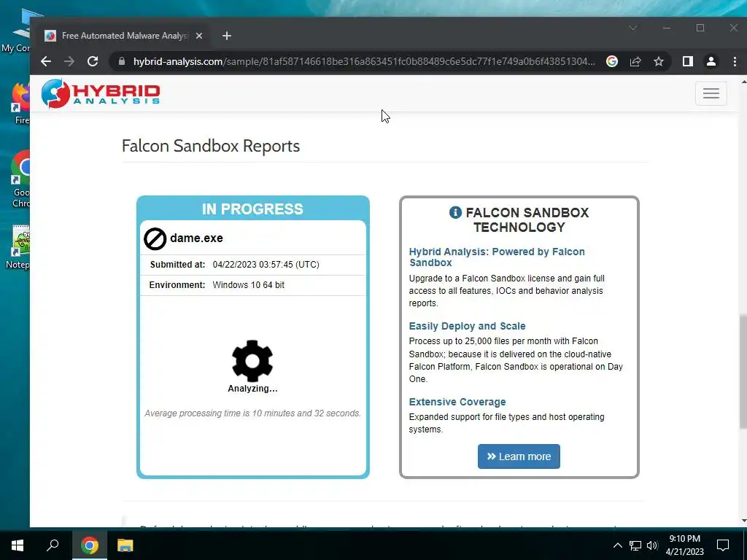Click Hybrid Analysis: Powered by Falcon Sandbox heading
This screenshot has width=747, height=560.
[x=497, y=257]
